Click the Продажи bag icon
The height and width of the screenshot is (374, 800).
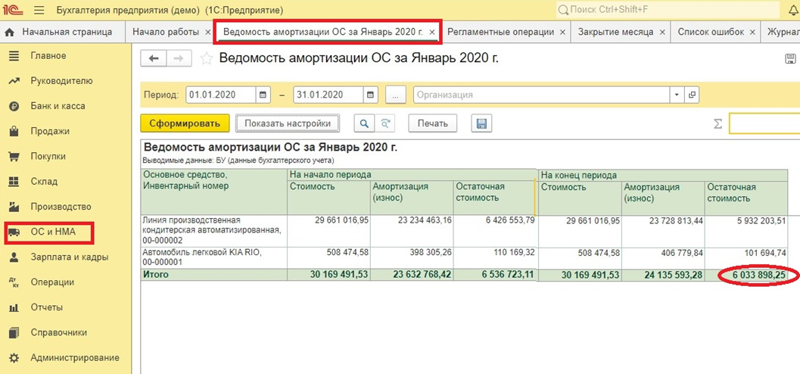[x=14, y=131]
